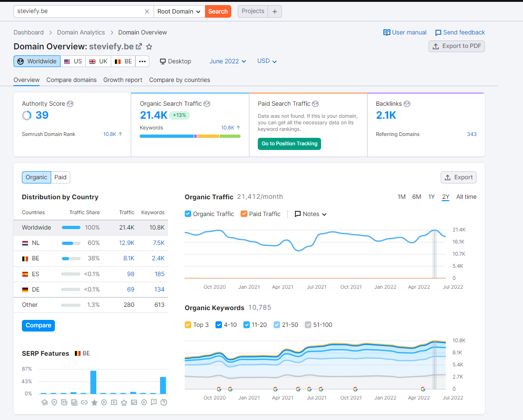This screenshot has width=523, height=420.
Task: Uncheck the 21-50 keywords checkbox
Action: click(x=276, y=325)
